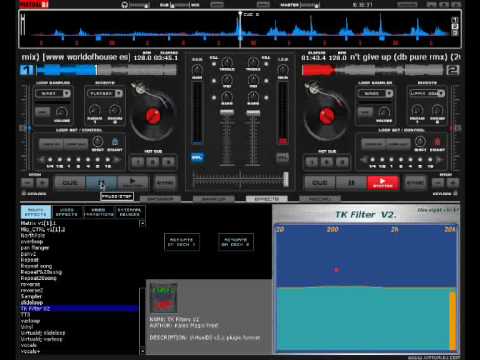Toggle left channel bass kill

(214, 98)
